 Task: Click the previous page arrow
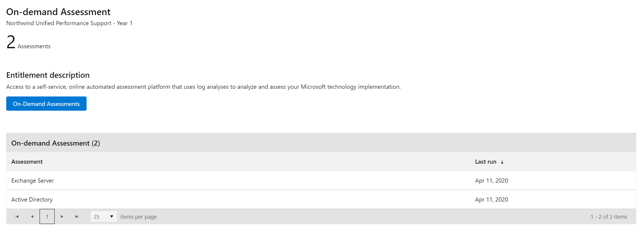[32, 217]
